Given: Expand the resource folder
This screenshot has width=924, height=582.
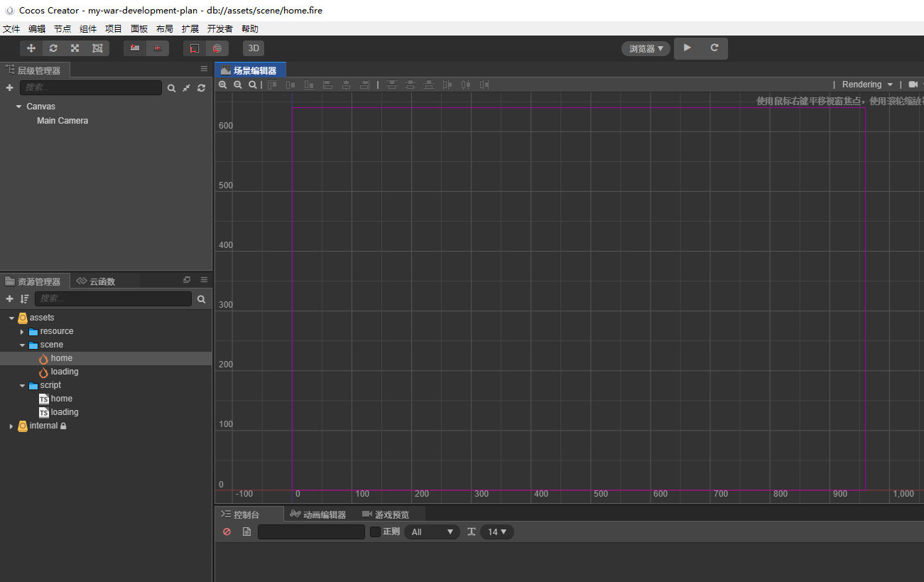Looking at the screenshot, I should coord(22,332).
